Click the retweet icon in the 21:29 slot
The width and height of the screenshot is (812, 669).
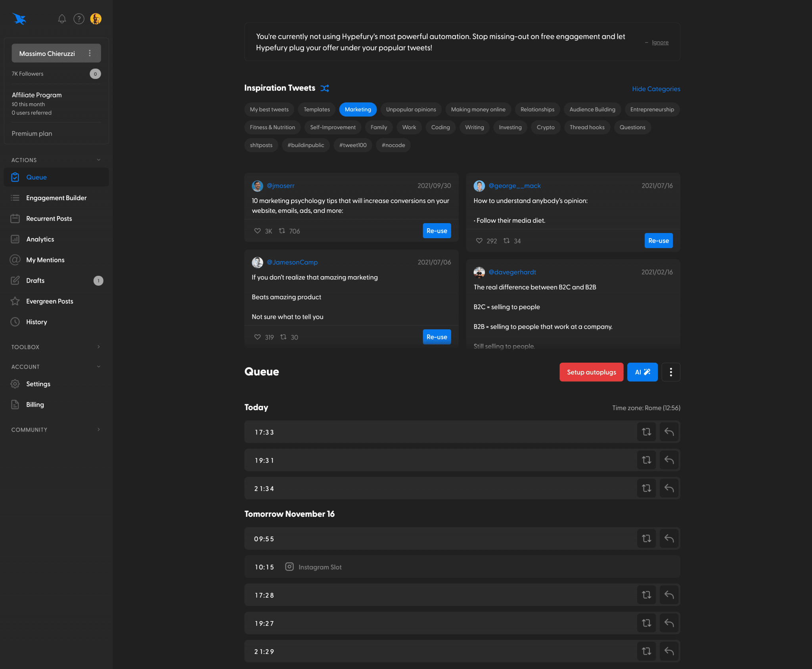647,651
